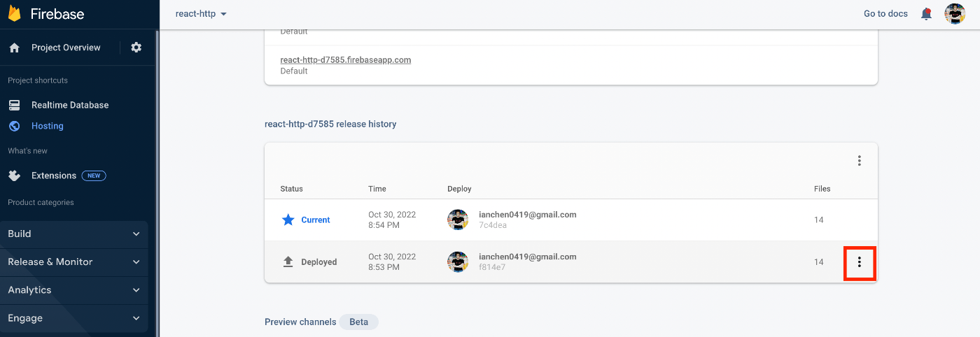Click the Project shortcuts label
The width and height of the screenshot is (980, 337).
point(38,80)
